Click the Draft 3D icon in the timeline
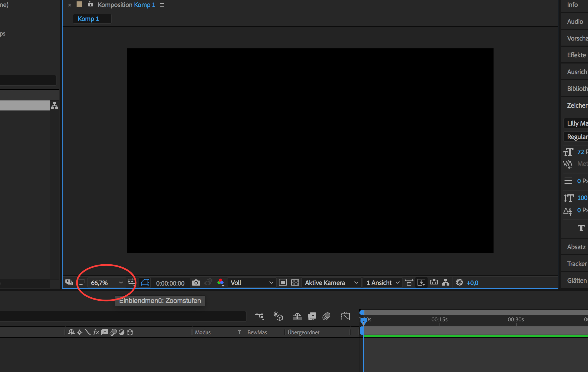The height and width of the screenshot is (372, 588). (278, 316)
